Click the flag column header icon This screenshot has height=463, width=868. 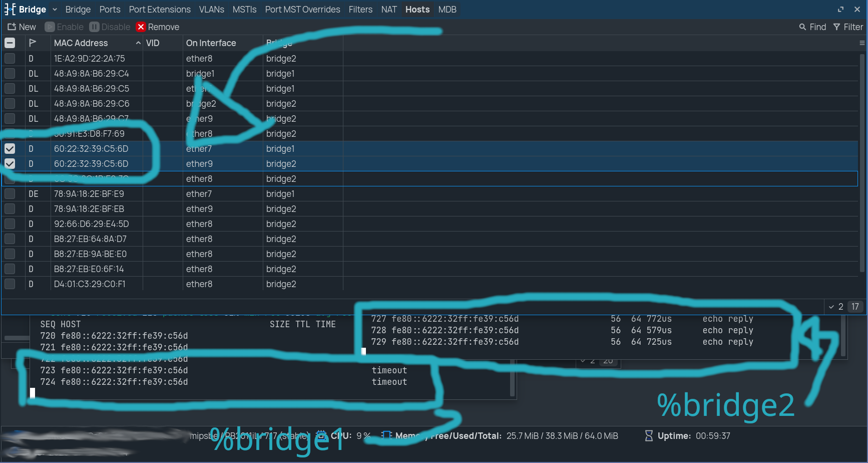[33, 43]
